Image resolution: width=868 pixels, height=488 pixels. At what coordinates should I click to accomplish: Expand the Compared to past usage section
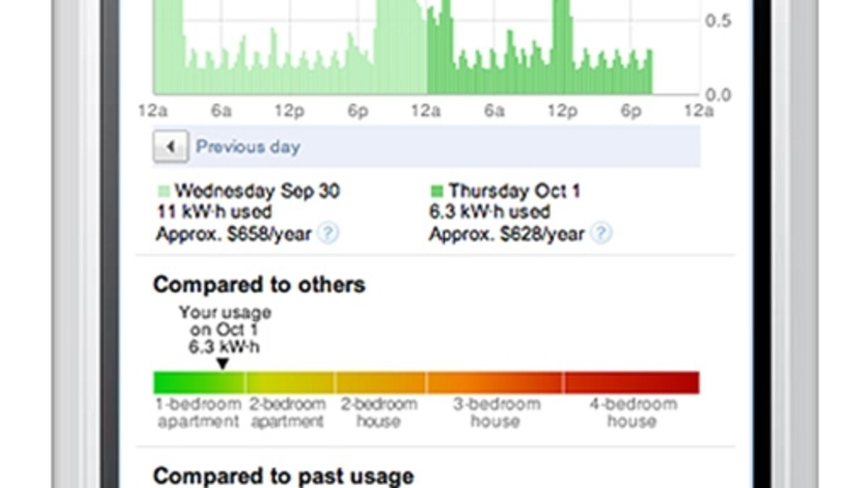click(x=283, y=476)
